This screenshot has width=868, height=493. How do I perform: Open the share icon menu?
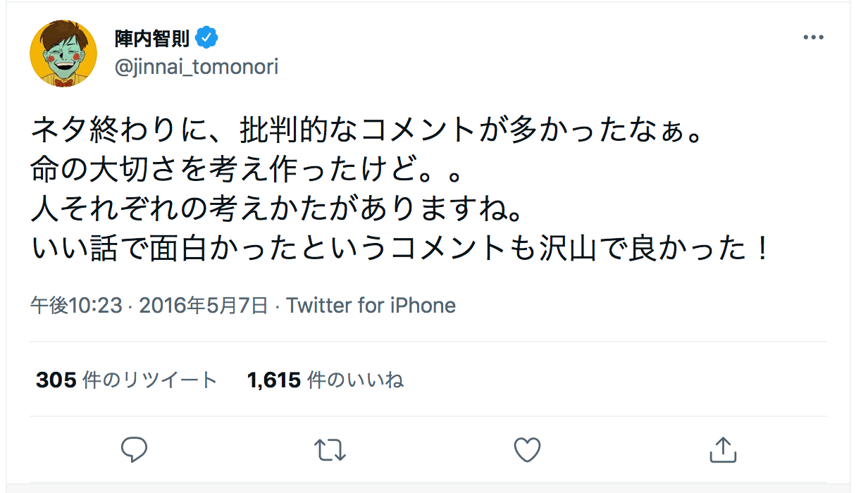click(721, 449)
